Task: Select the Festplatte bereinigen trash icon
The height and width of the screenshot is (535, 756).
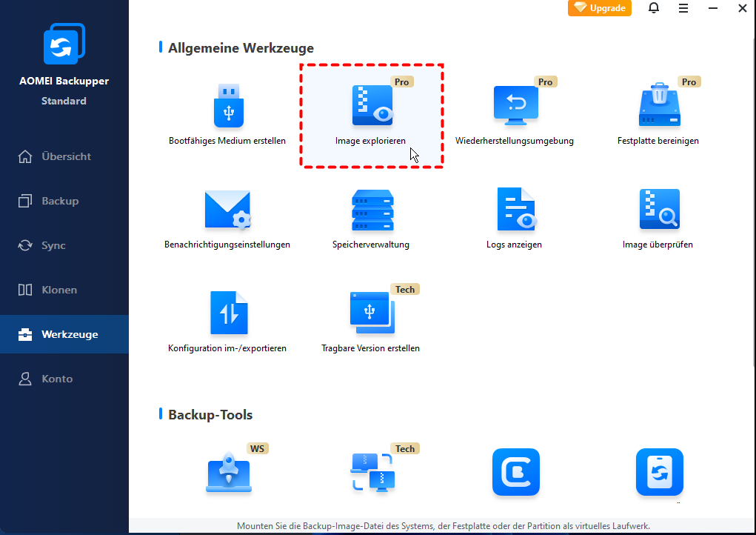Action: click(x=659, y=104)
